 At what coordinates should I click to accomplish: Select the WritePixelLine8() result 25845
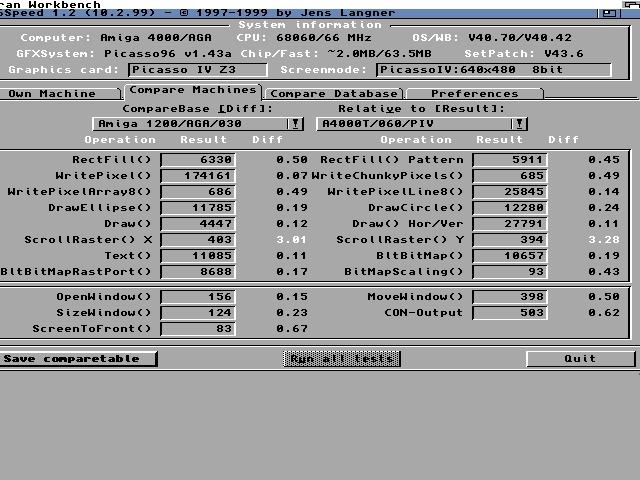pyautogui.click(x=510, y=191)
